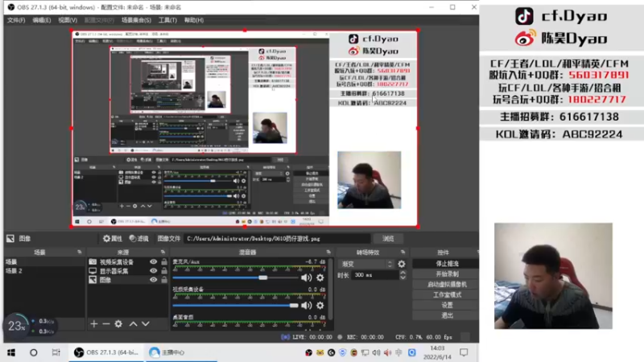
Task: Decrease transition 时长 with down arrow
Action: (403, 278)
